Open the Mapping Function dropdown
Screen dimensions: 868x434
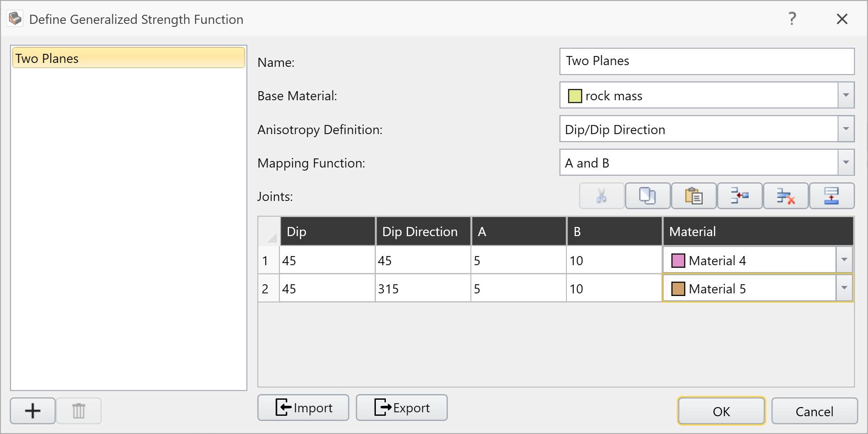click(846, 162)
